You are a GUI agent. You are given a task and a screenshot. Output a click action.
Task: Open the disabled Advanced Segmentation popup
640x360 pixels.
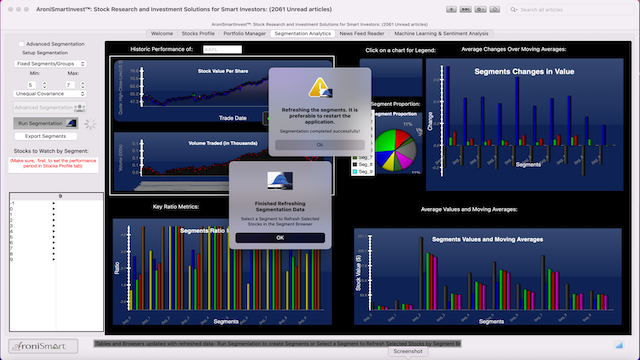pyautogui.click(x=50, y=107)
